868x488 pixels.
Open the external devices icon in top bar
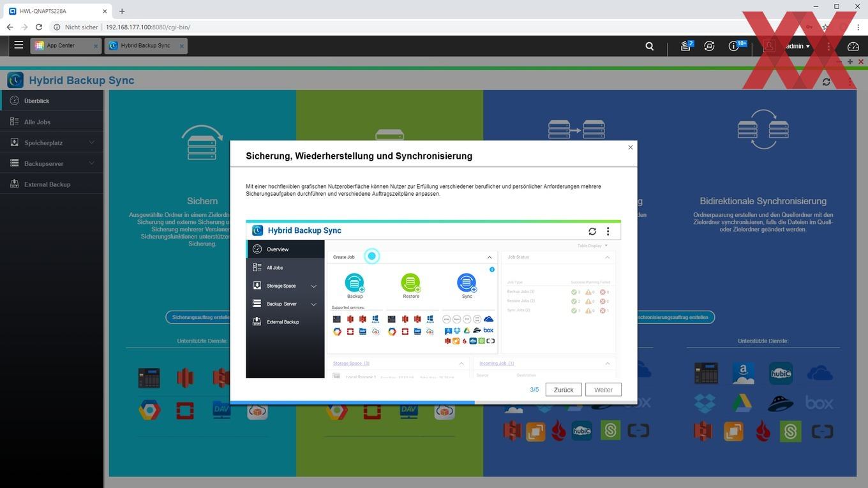click(709, 46)
